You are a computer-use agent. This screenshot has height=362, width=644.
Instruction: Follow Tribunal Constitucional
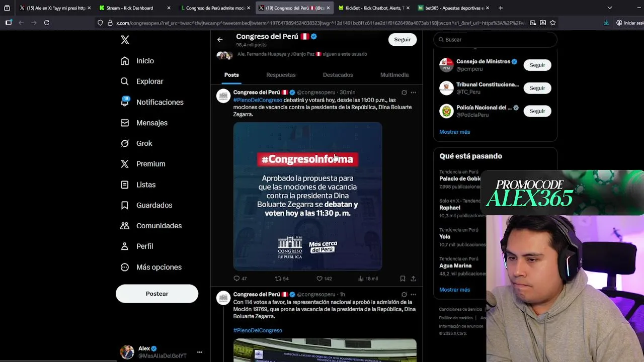(537, 88)
